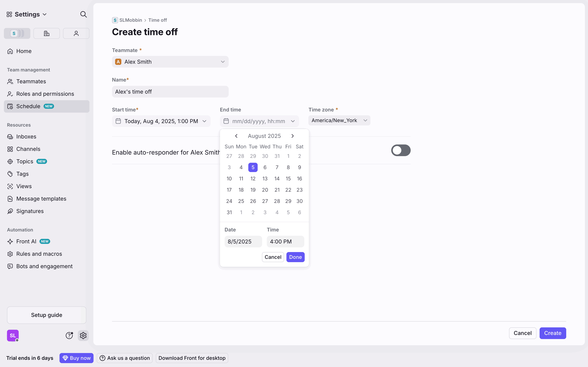Click the SL user avatar
Image resolution: width=588 pixels, height=367 pixels.
pos(13,336)
